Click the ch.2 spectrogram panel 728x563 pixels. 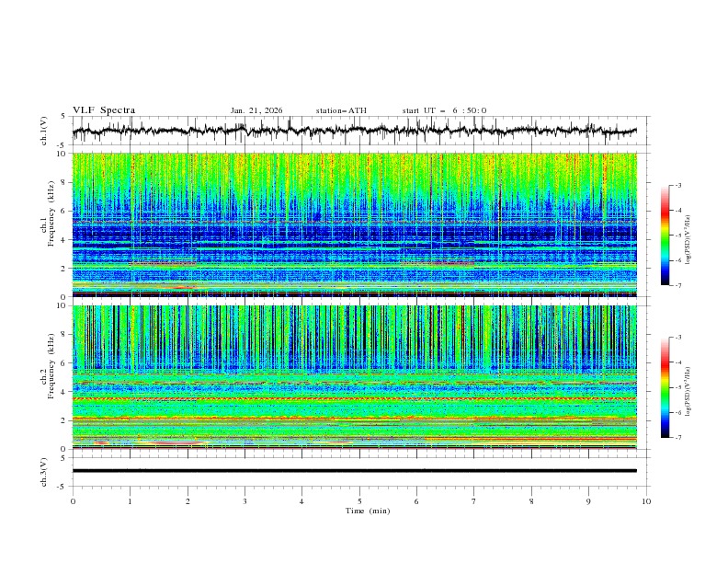(x=354, y=377)
